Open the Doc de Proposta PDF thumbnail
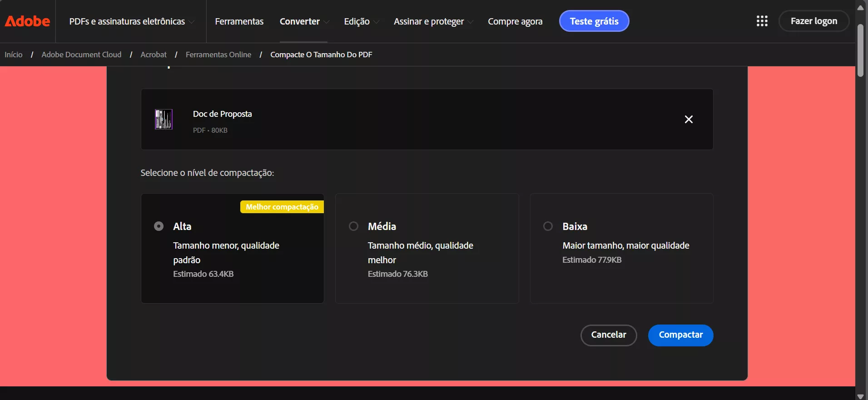Screen dimensions: 868x400 164,119
